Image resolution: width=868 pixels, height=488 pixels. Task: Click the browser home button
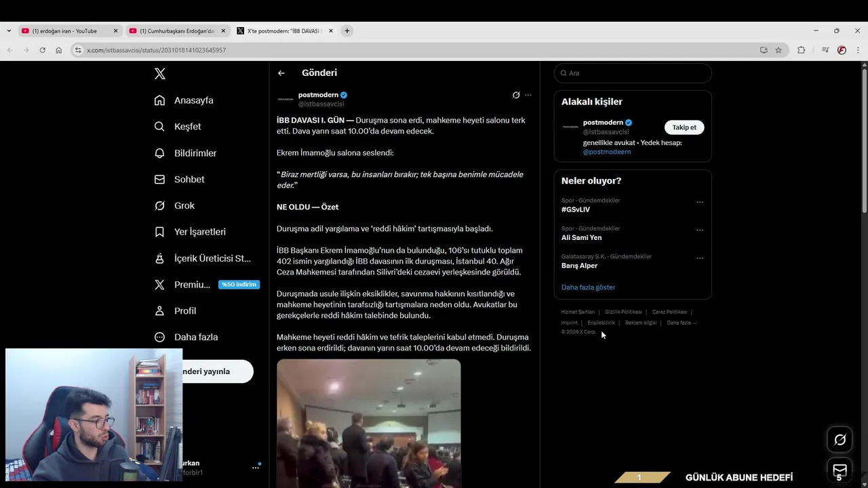coord(59,50)
